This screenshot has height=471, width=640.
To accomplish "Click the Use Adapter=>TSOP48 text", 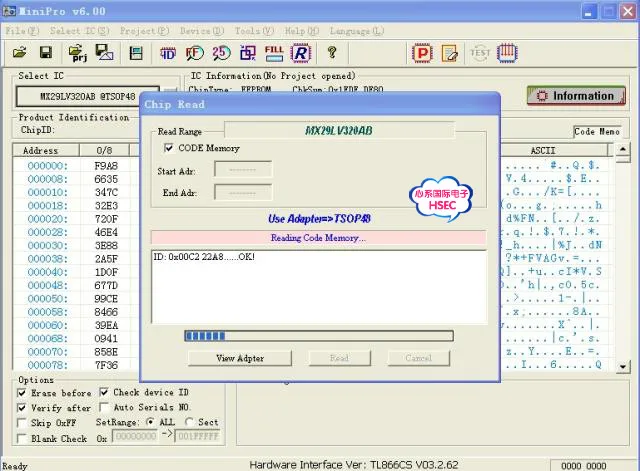I will coord(319,219).
